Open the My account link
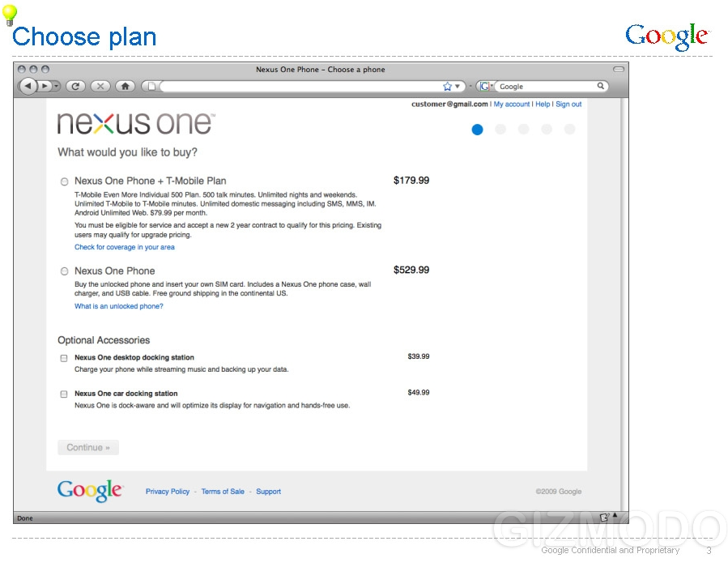Screen dimensions: 728x571 512,104
